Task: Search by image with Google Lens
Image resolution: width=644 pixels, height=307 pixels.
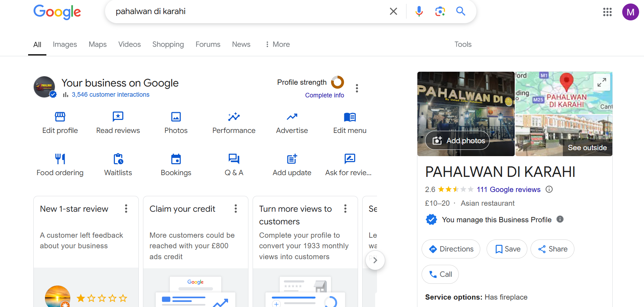Action: click(x=440, y=11)
